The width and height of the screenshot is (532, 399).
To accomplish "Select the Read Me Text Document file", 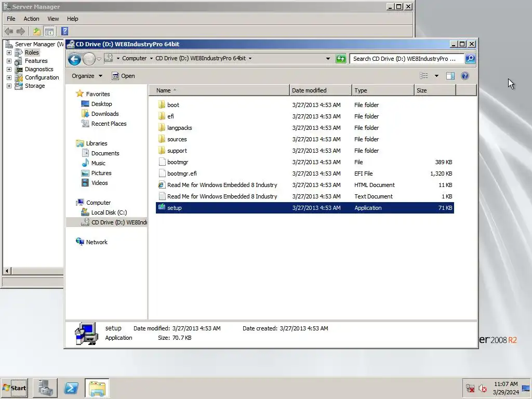I will pyautogui.click(x=305, y=196).
